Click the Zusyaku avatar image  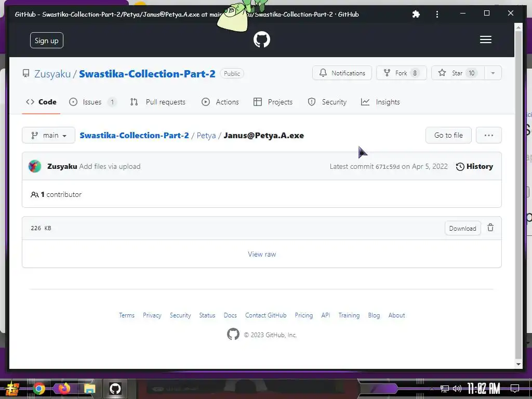[x=35, y=166]
